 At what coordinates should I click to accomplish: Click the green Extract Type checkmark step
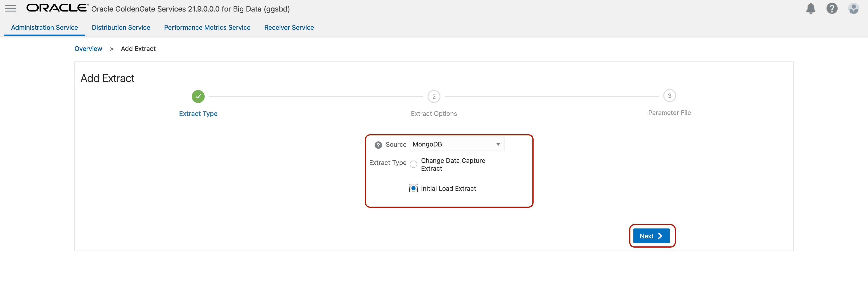coord(198,97)
